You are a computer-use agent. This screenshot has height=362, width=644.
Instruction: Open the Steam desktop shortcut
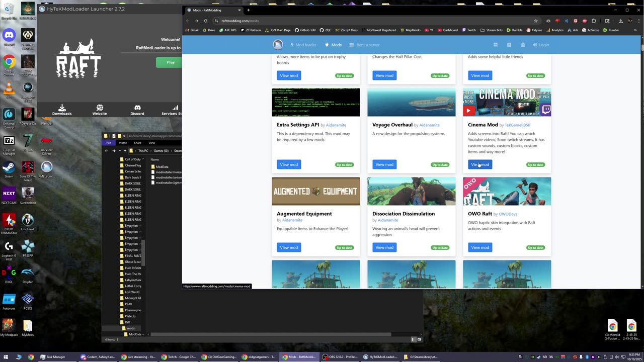[9, 169]
